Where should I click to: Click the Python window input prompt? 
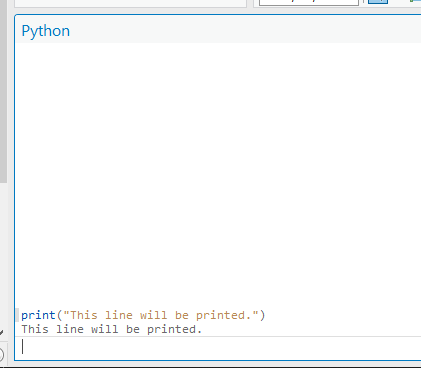(218, 348)
